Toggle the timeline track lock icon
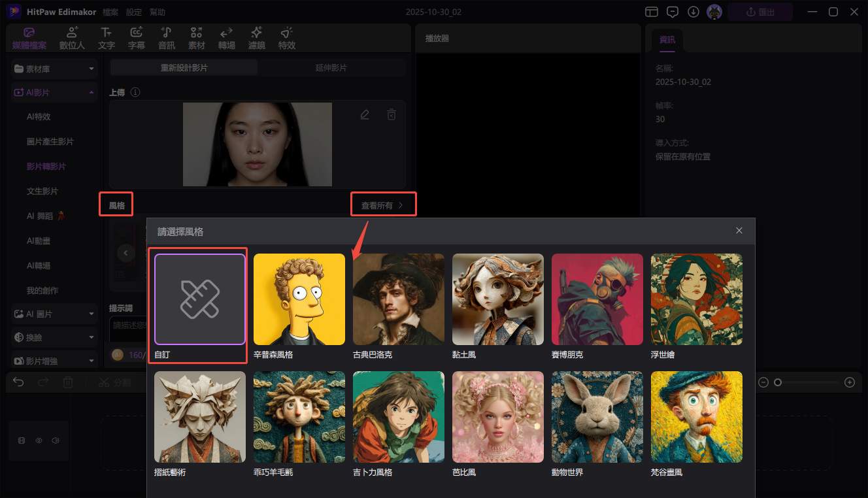The width and height of the screenshot is (868, 498). [22, 440]
